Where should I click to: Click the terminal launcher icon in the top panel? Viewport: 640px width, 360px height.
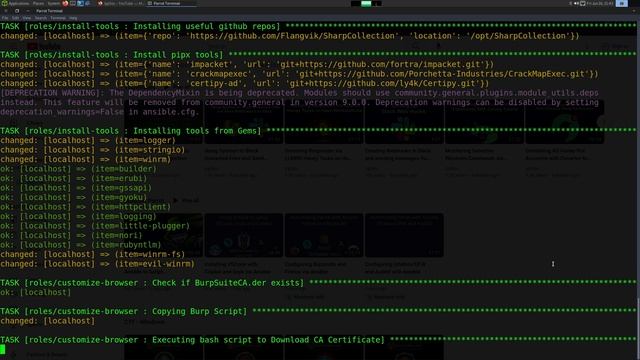pos(73,3)
